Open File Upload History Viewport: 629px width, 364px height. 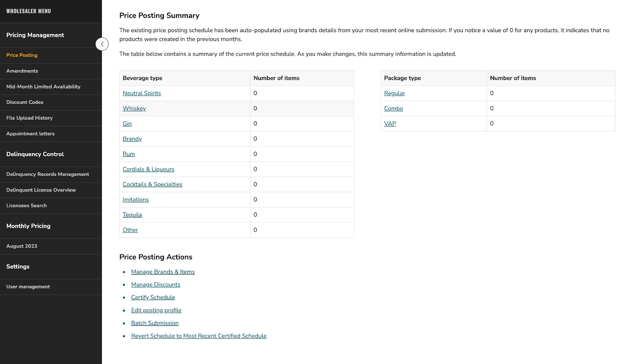coord(29,118)
